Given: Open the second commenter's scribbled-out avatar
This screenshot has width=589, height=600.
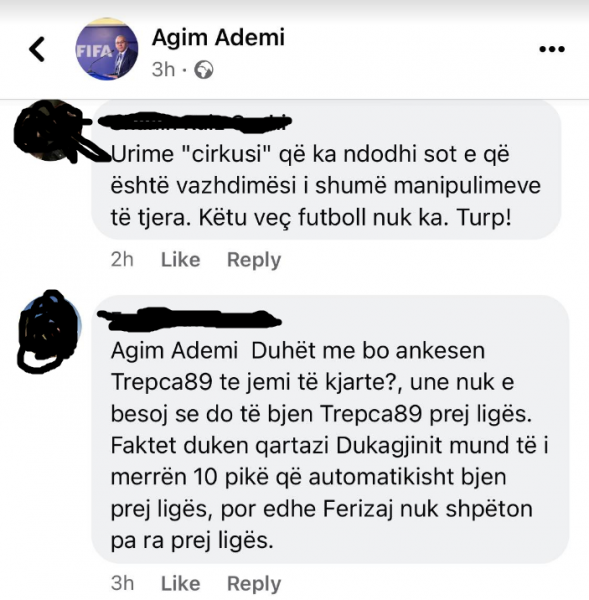Looking at the screenshot, I should point(49,331).
